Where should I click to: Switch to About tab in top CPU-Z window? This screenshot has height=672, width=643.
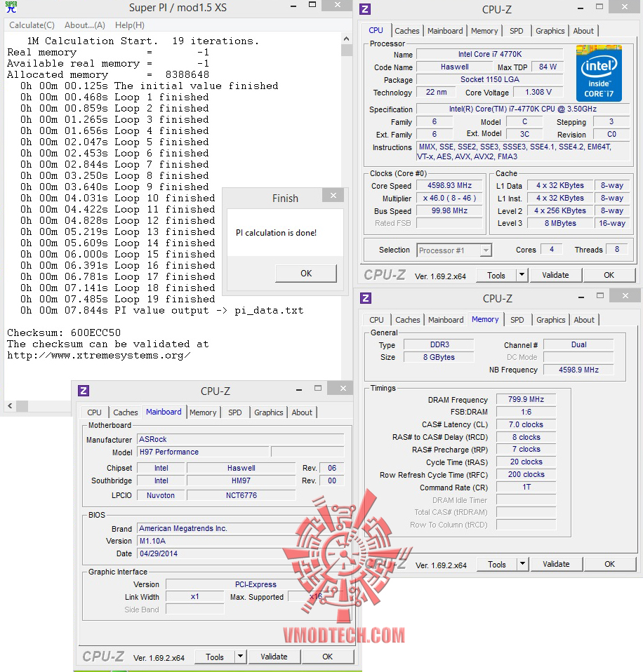pyautogui.click(x=583, y=31)
